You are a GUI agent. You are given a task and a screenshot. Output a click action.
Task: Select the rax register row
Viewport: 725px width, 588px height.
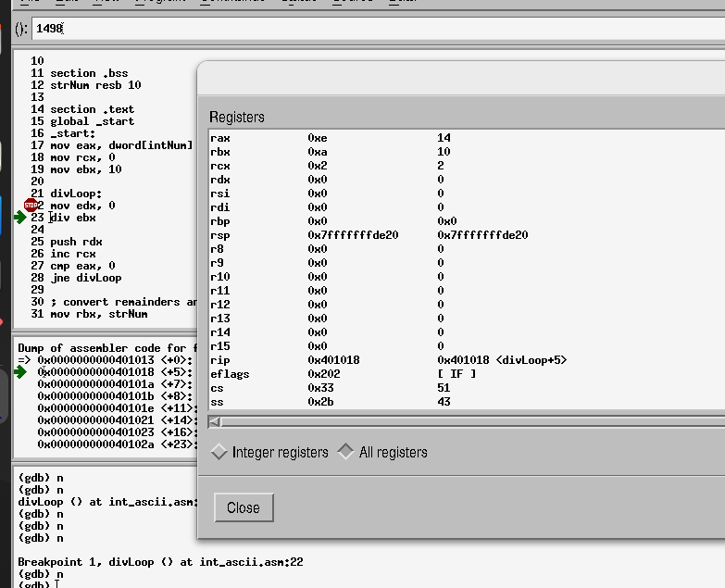point(467,138)
